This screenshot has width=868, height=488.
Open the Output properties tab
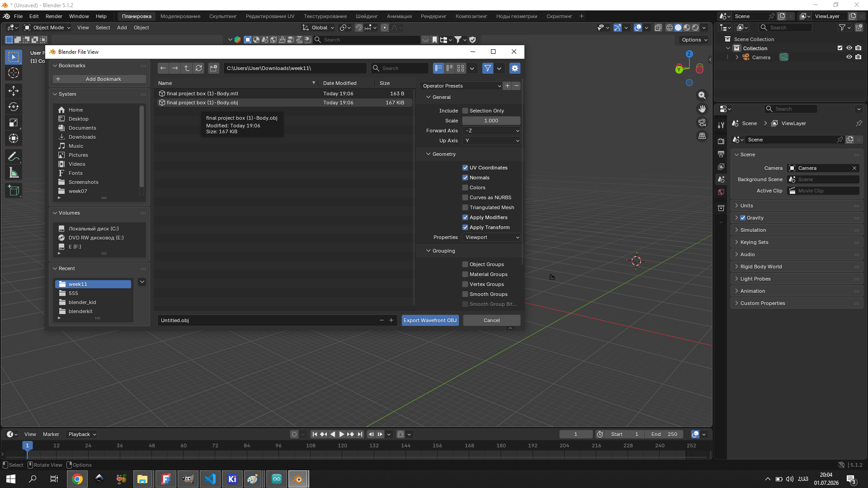click(x=721, y=154)
